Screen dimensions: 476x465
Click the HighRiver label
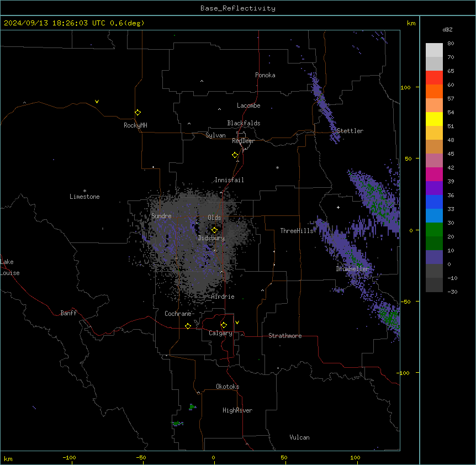pos(237,410)
